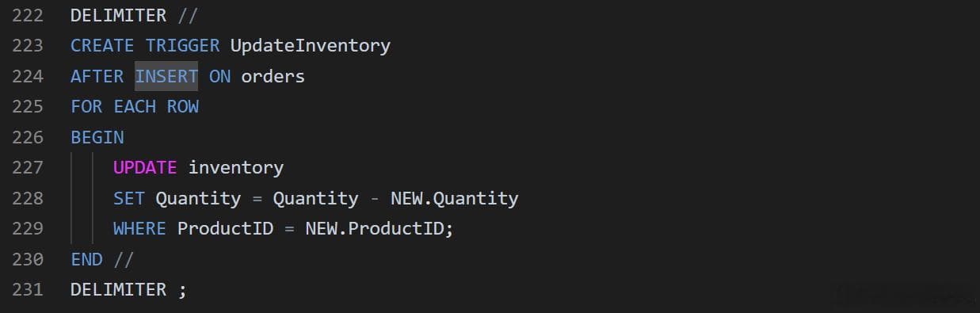Click the FOR EACH ROW statement
The height and width of the screenshot is (313, 980).
[135, 107]
